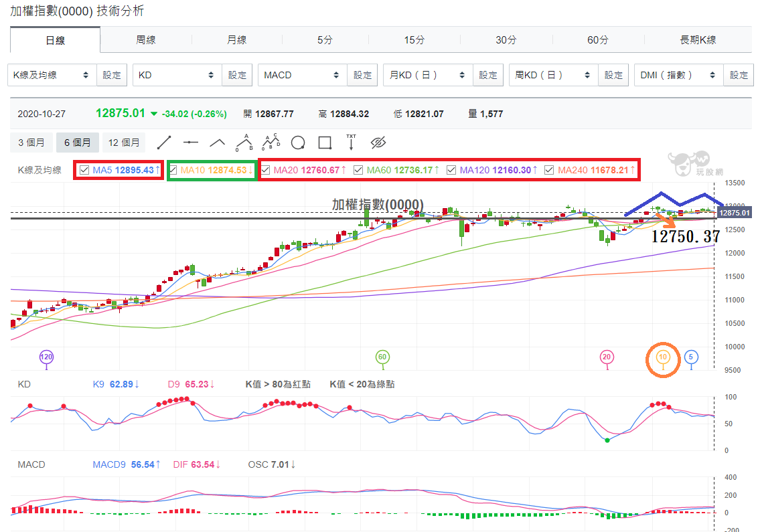Screen dimensions: 760x532
Task: Open 設定 next to KD dropdown
Action: coord(237,75)
